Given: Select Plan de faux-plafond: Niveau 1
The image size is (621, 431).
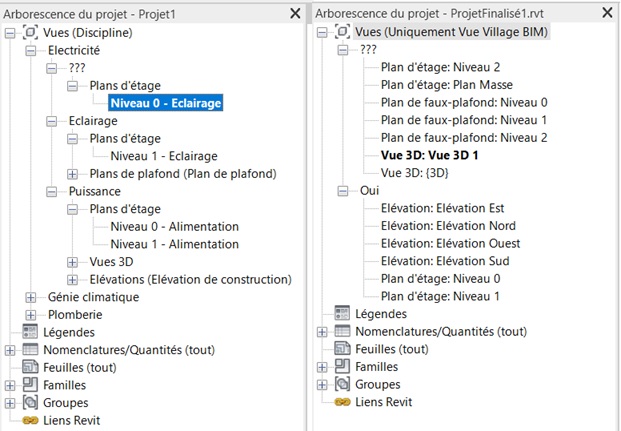Looking at the screenshot, I should (464, 120).
